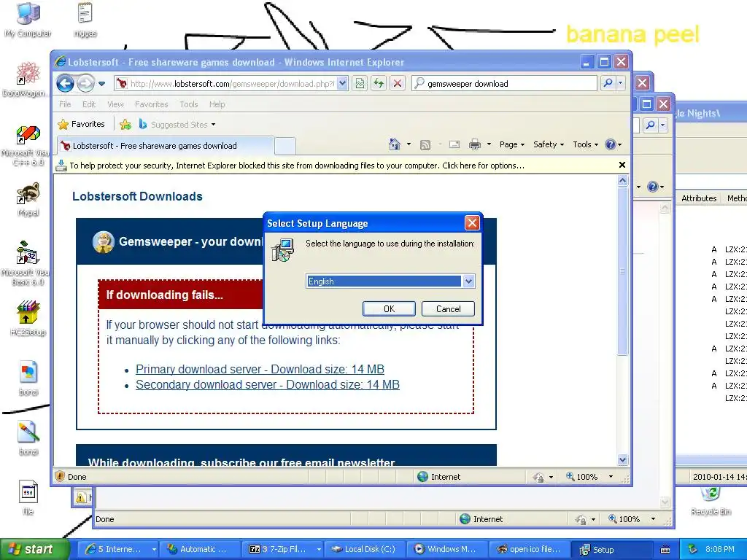747x560 pixels.
Task: Click the page scrollbar up arrow
Action: coord(623,181)
